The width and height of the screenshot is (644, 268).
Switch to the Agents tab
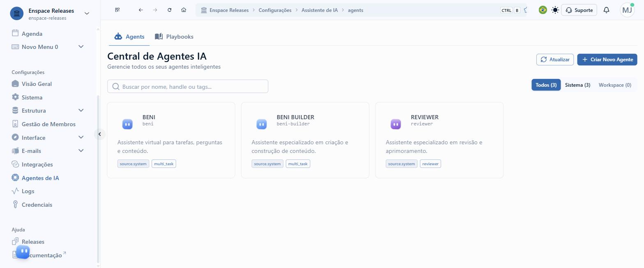[x=129, y=37]
